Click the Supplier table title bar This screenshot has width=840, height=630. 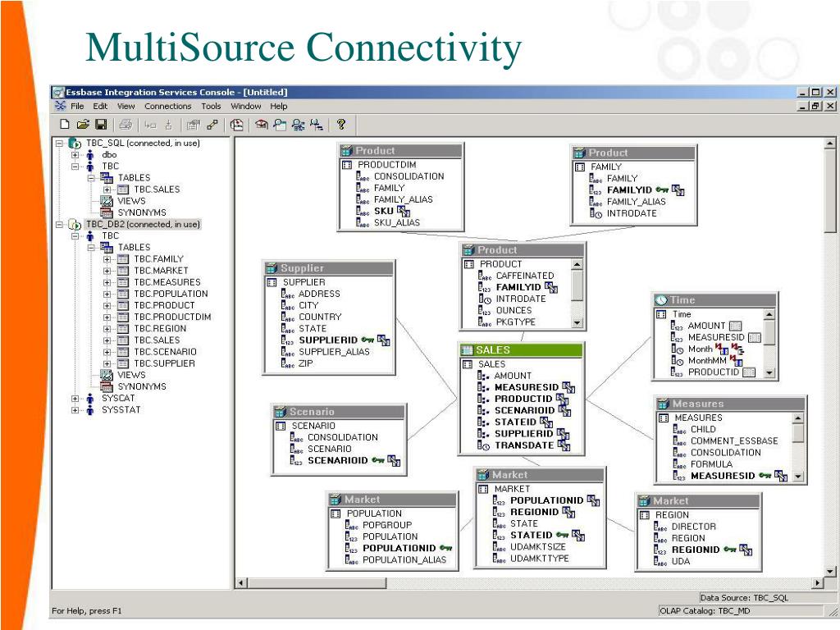coord(330,268)
